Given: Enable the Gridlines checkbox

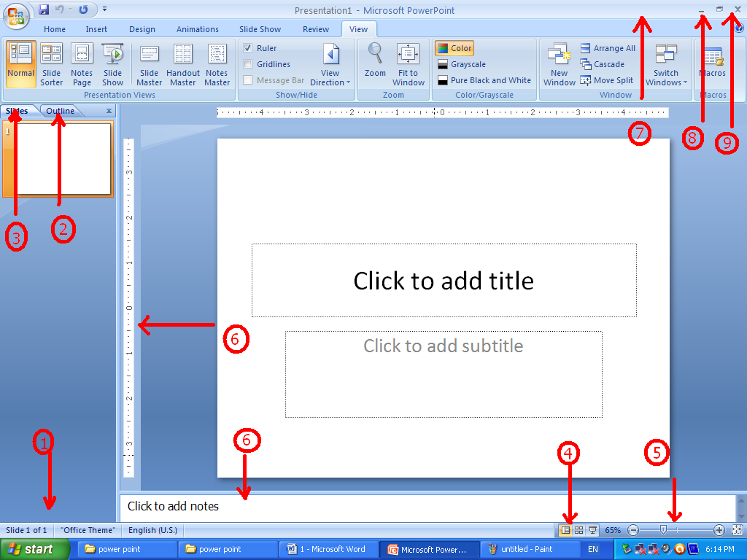Looking at the screenshot, I should 248,64.
